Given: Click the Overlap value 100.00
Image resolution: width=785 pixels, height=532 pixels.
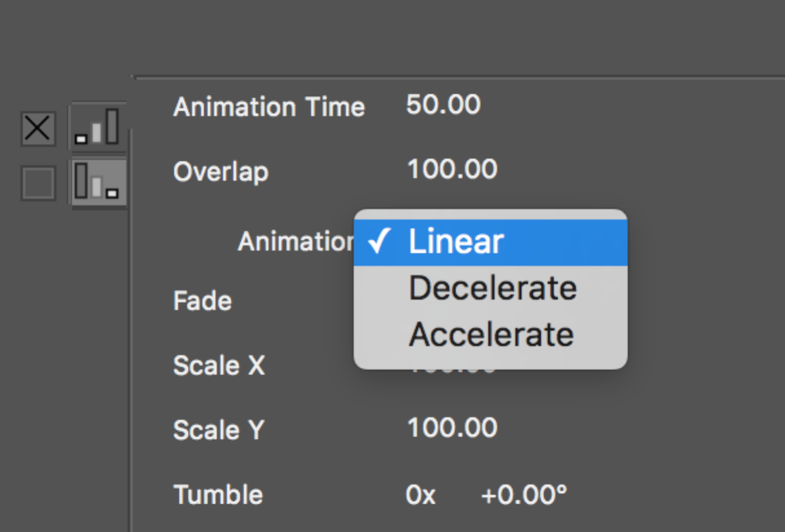Looking at the screenshot, I should (x=452, y=169).
